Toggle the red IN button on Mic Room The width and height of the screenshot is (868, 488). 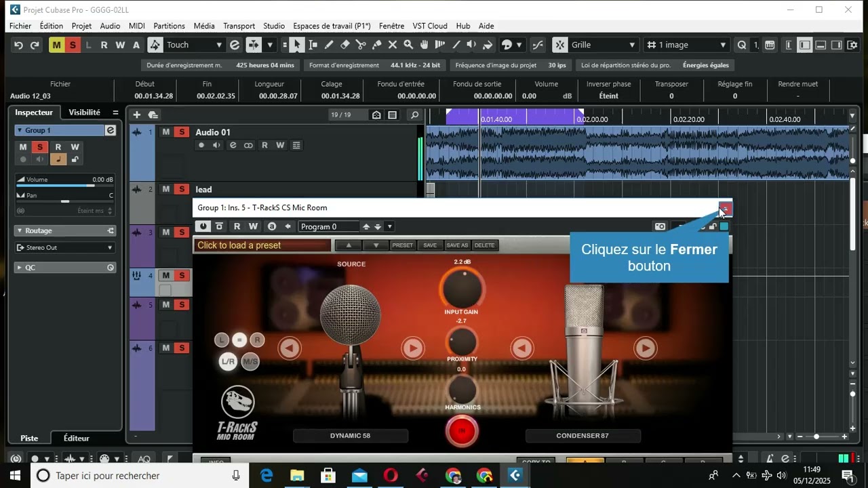[x=462, y=431]
